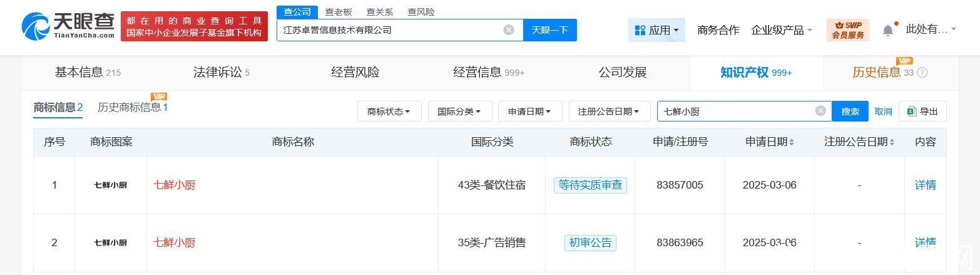Click the help icon beside 历史信息

click(x=922, y=73)
